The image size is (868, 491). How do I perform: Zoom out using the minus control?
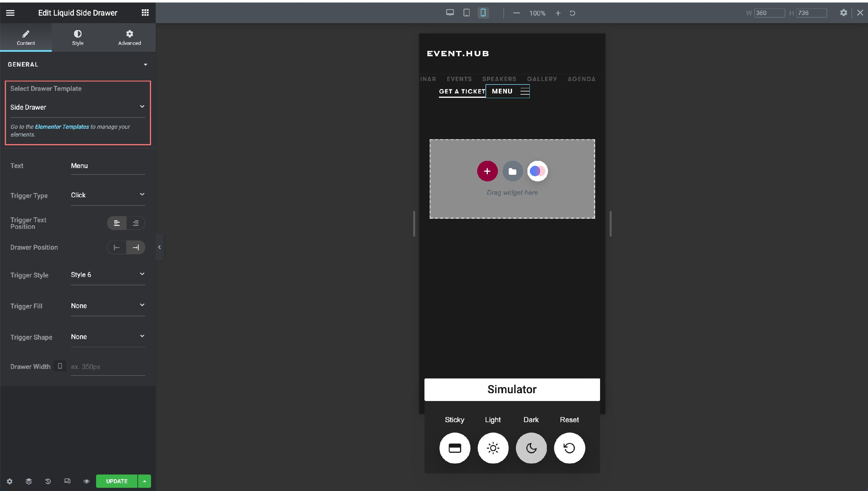[x=516, y=13]
